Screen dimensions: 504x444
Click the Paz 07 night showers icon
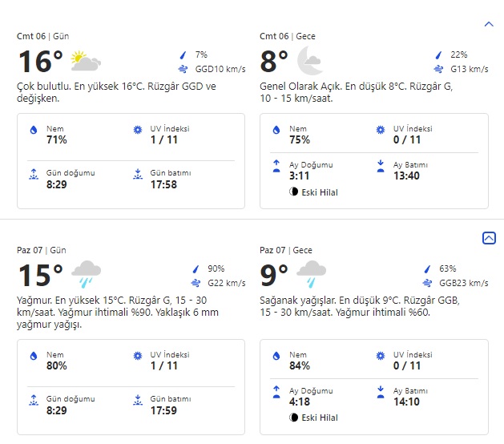311,273
